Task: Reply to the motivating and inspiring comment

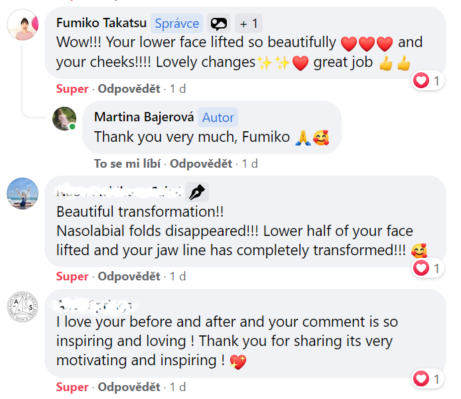Action: [129, 387]
